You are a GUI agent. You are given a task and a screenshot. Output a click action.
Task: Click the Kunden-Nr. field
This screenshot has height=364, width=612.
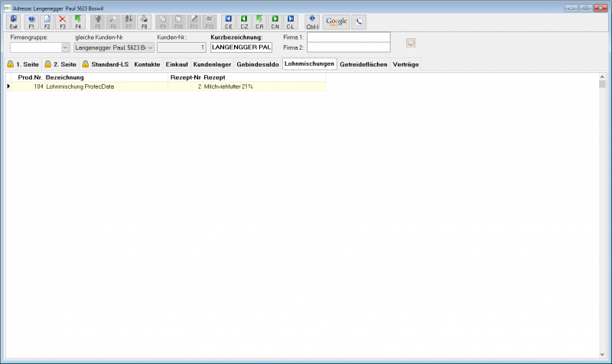(x=181, y=47)
